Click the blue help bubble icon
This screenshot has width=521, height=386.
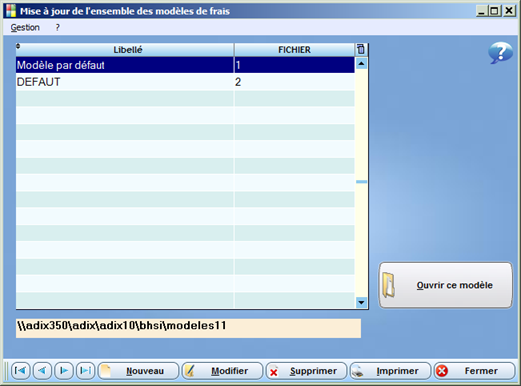pyautogui.click(x=500, y=53)
